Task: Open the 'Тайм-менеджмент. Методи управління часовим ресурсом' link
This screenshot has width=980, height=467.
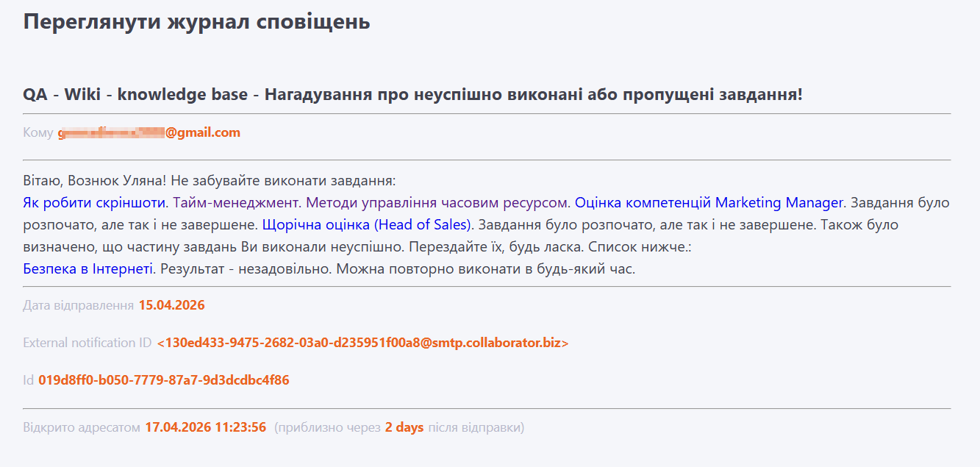Action: coord(371,202)
